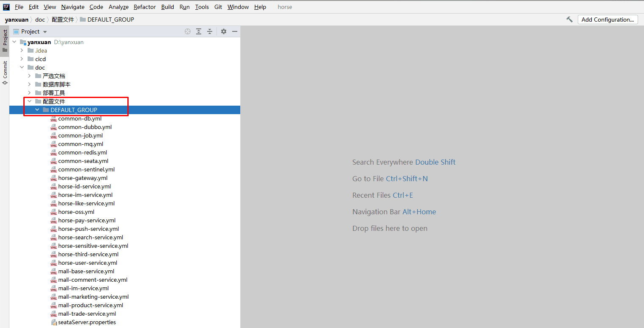Collapse the DEFAULT_GROUP folder arrow
This screenshot has width=644, height=328.
click(x=37, y=110)
